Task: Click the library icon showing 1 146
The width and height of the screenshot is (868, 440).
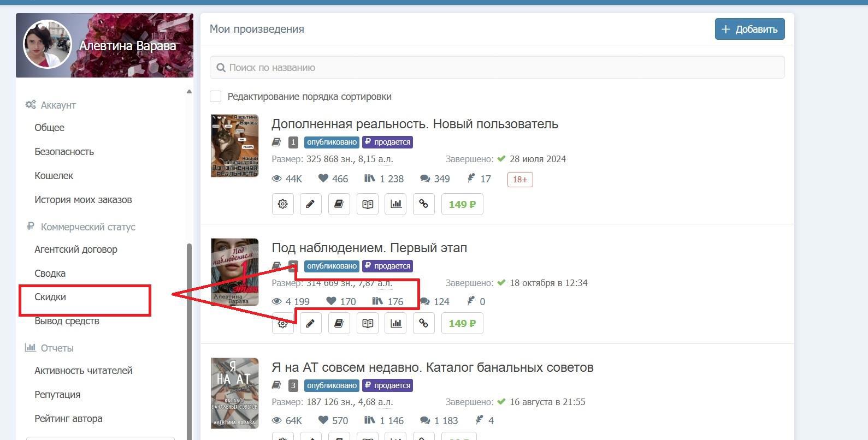Action: (369, 420)
